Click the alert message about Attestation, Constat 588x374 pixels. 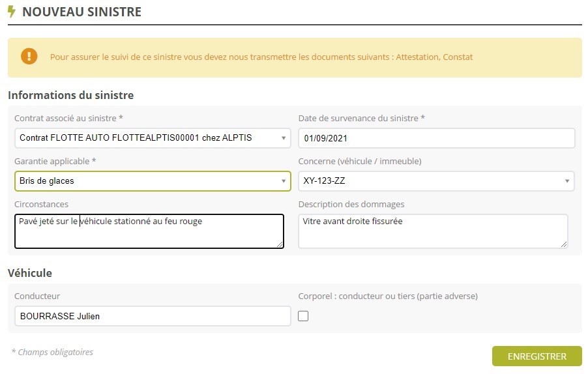click(261, 57)
